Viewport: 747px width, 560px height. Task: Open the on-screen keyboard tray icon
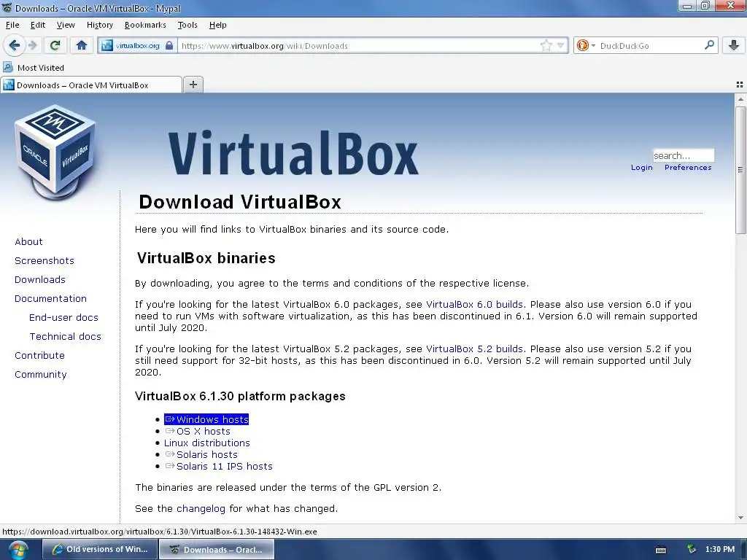pos(660,550)
